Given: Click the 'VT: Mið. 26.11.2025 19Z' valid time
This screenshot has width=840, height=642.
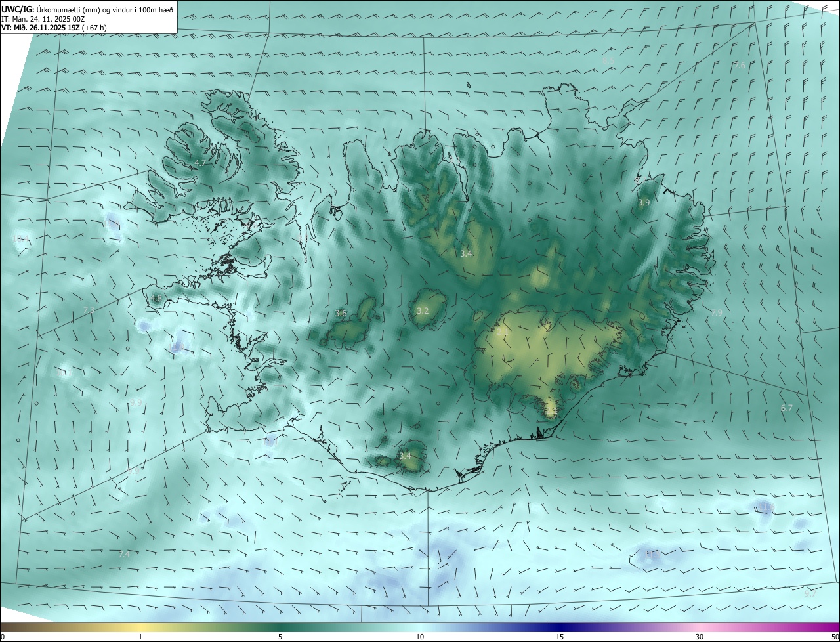Looking at the screenshot, I should tap(40, 28).
